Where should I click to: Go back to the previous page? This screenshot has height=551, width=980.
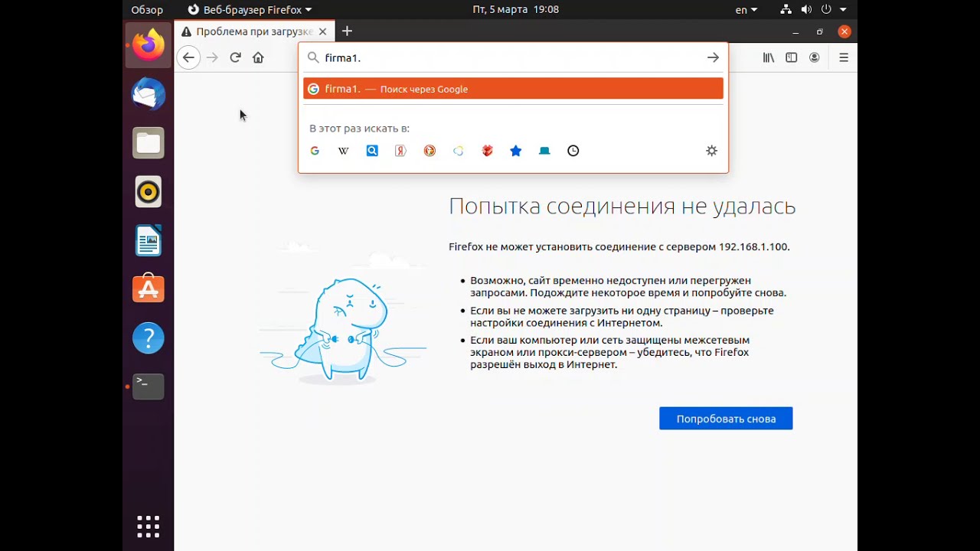[x=188, y=57]
